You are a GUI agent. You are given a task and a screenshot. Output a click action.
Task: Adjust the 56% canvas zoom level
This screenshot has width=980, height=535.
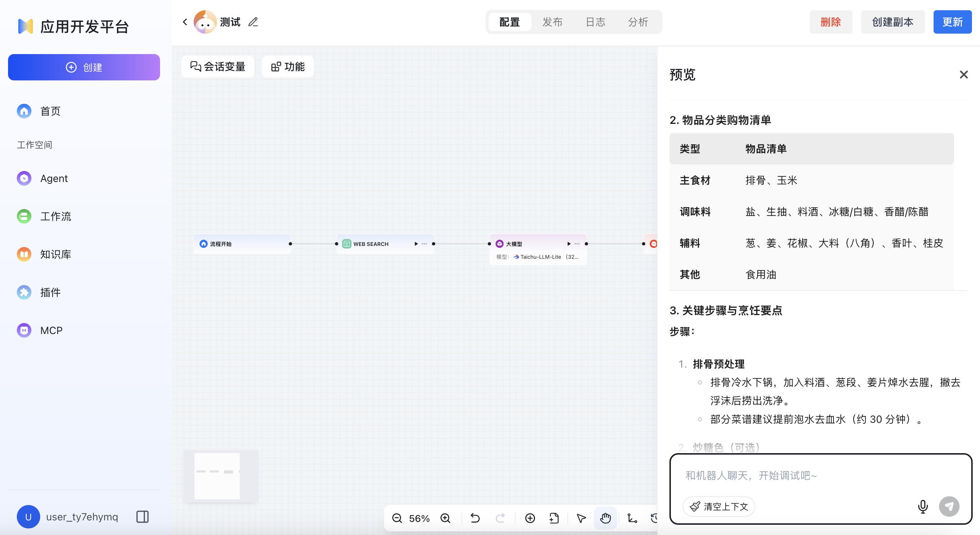click(x=419, y=518)
